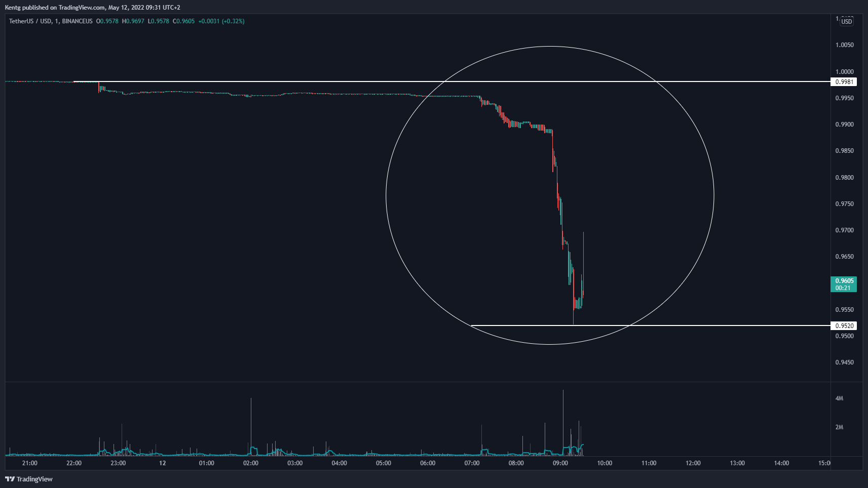The width and height of the screenshot is (868, 488).
Task: Click the 10:00 time axis label
Action: (605, 463)
